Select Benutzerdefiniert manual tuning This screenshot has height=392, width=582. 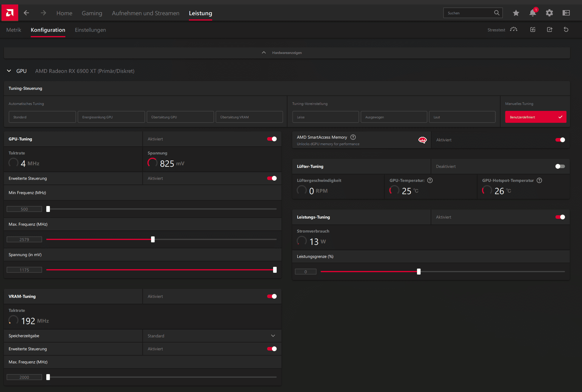pos(536,117)
